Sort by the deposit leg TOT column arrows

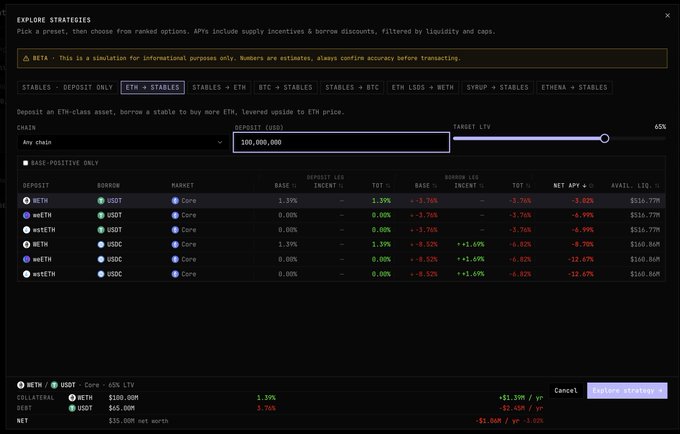pyautogui.click(x=388, y=186)
